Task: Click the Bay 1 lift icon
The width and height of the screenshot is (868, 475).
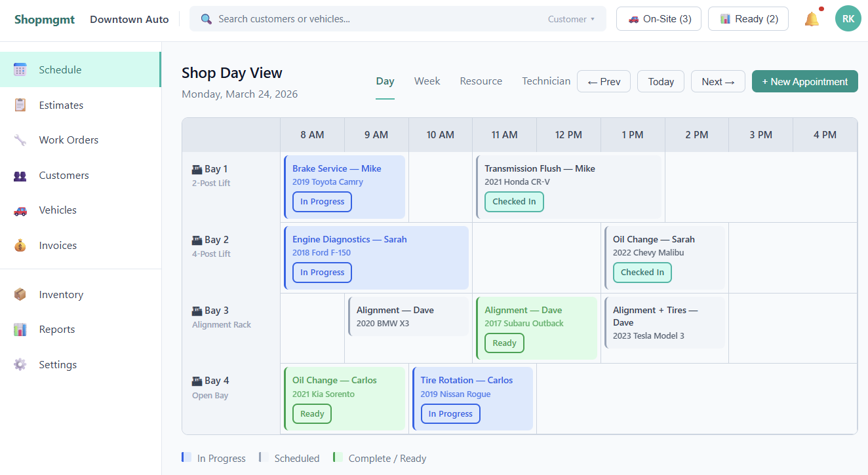Action: click(x=197, y=169)
